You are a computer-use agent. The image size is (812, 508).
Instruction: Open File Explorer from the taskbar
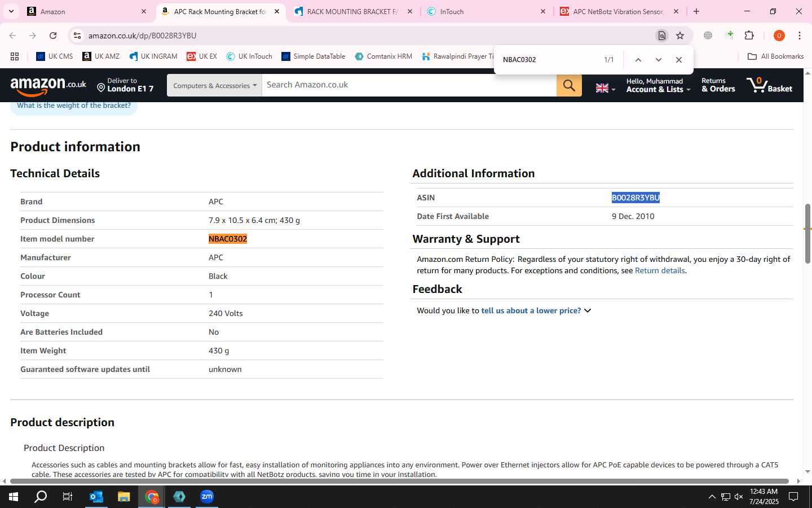124,497
